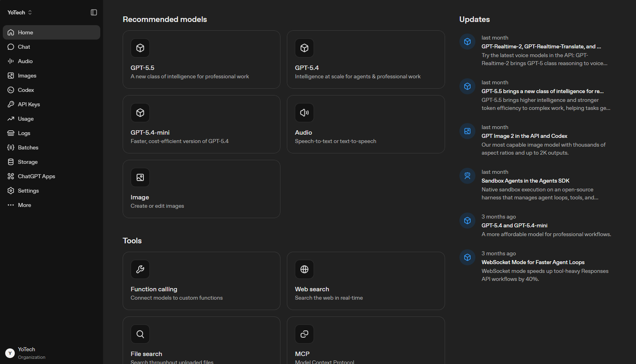Click the GPT-Realtime-2 update cube icon
636x364 pixels.
point(467,42)
